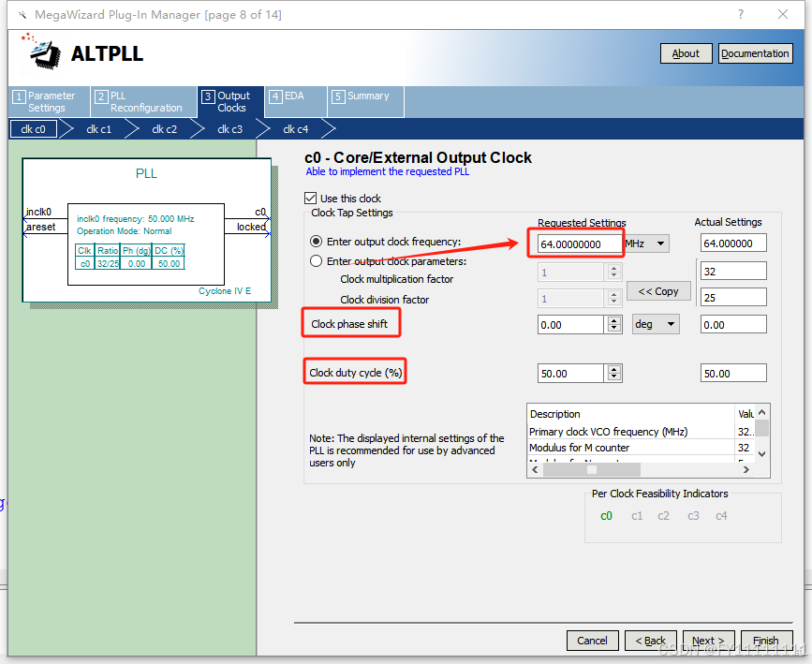Switch to Output Clocks tab
The height and width of the screenshot is (664, 812).
point(230,101)
